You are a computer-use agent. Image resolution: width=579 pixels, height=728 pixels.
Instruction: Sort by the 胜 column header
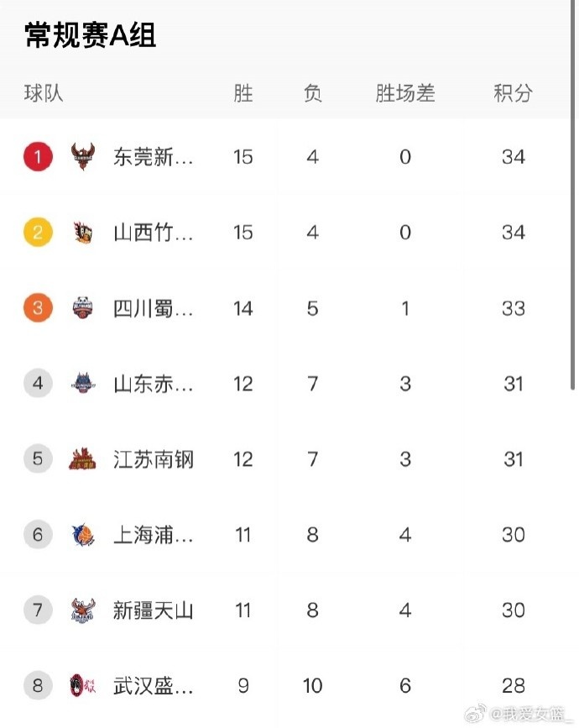(x=243, y=93)
